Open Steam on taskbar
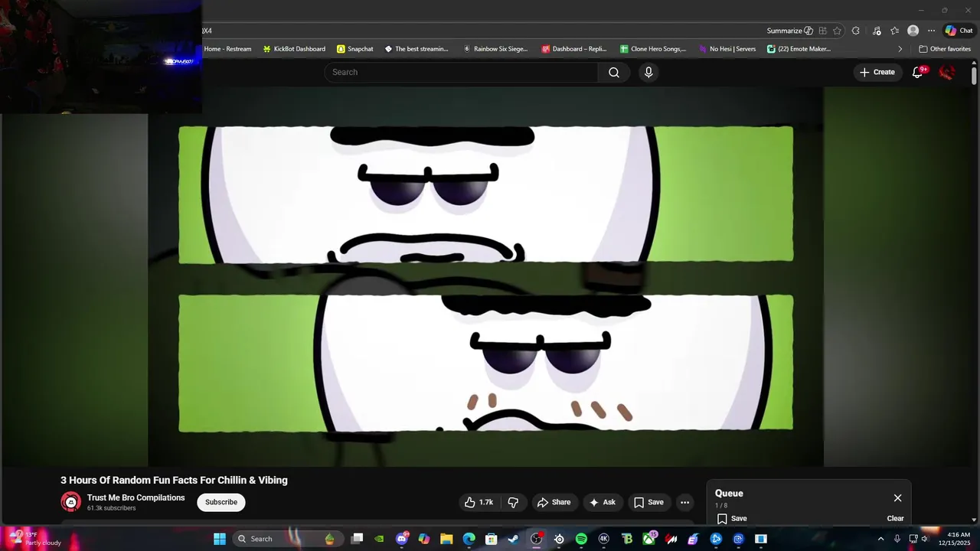 (514, 539)
